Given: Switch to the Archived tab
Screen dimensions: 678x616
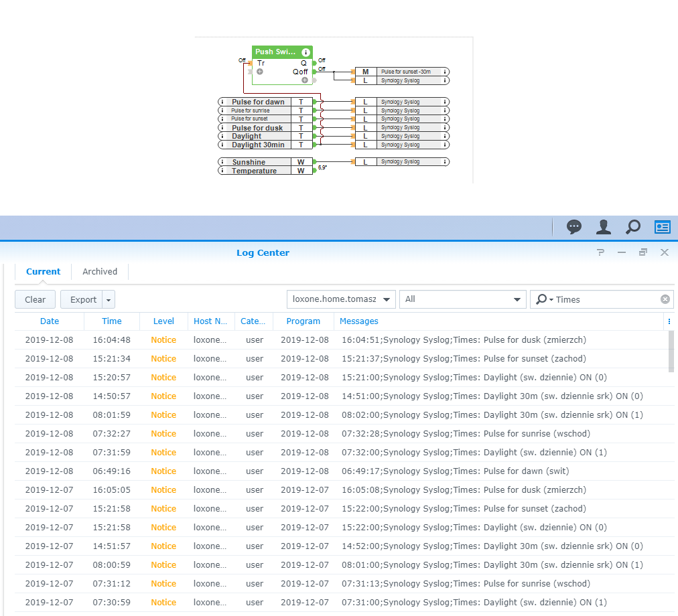Looking at the screenshot, I should pos(100,272).
